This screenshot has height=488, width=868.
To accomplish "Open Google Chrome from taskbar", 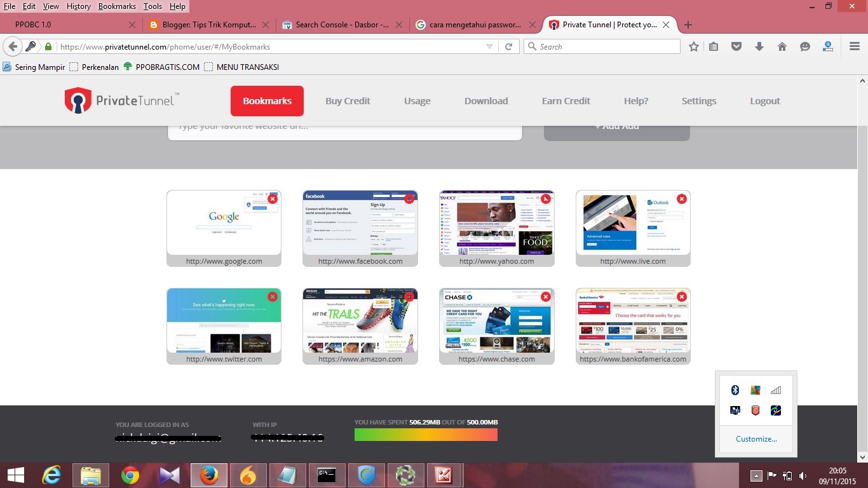I will point(130,475).
